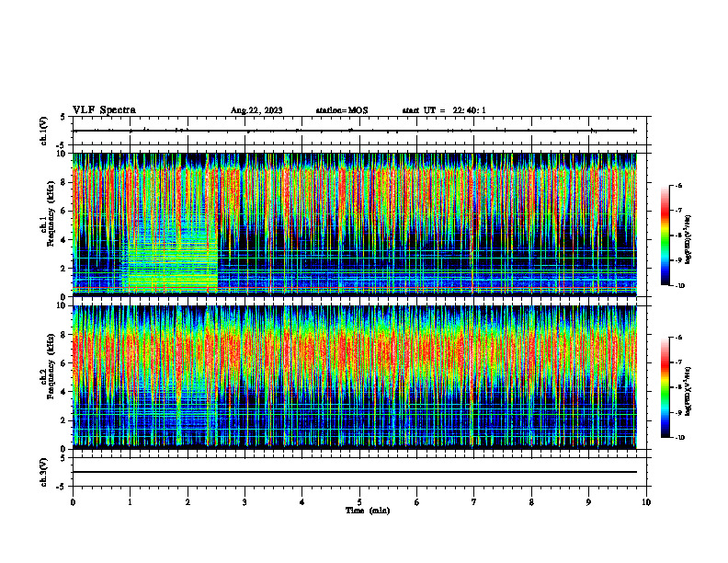
Task: Click the "10" tick at time axis end
Action: click(646, 502)
